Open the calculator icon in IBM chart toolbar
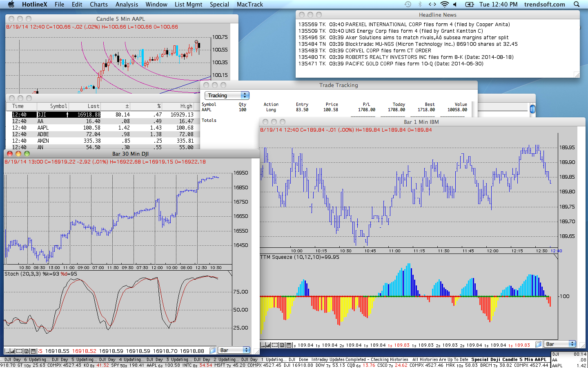The width and height of the screenshot is (588, 368). (289, 345)
